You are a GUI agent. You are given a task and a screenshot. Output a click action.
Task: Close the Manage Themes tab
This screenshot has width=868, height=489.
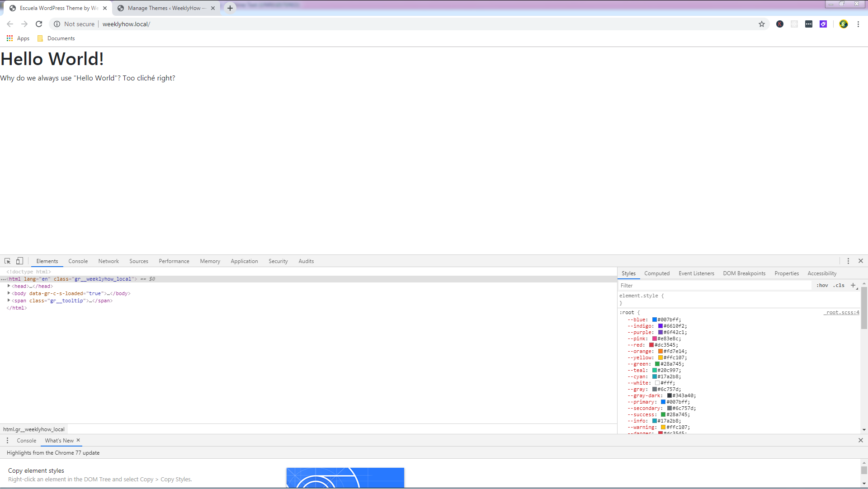coord(213,8)
